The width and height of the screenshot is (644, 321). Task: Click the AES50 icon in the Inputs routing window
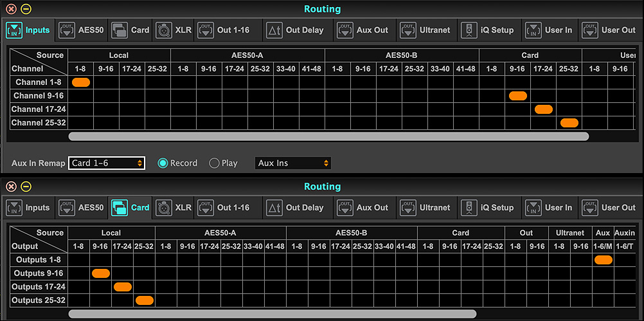pos(66,30)
